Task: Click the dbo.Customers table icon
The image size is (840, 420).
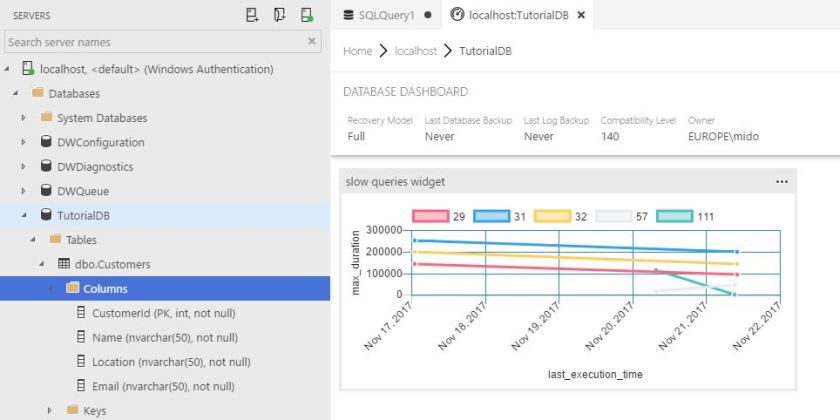Action: pos(64,264)
